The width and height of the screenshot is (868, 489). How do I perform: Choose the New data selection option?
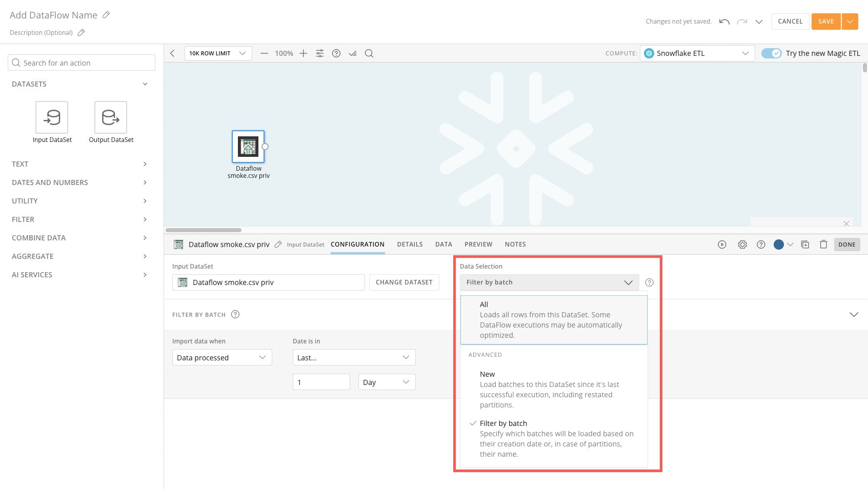click(554, 390)
